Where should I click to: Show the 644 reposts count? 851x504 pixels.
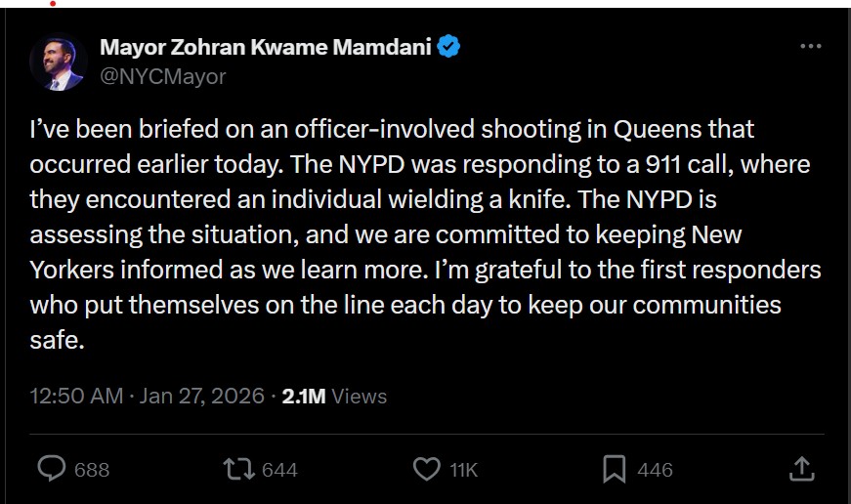click(x=279, y=470)
